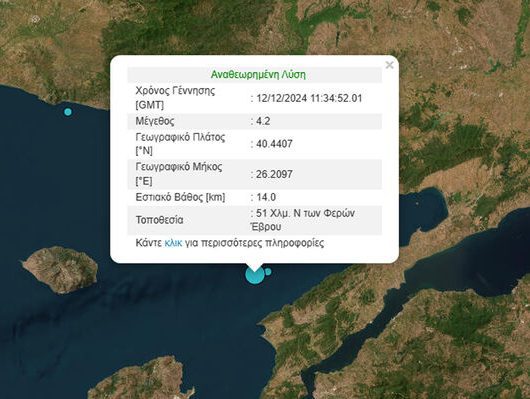
Task: Click the latitude value 40.4407
Action: click(274, 144)
